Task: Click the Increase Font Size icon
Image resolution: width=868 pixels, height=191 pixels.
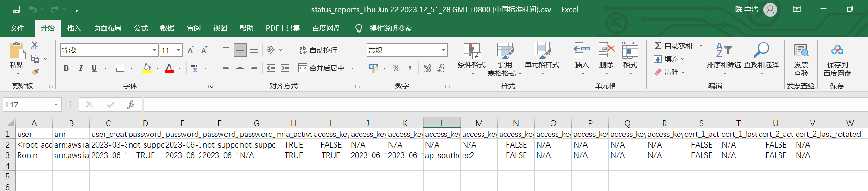Action: click(190, 50)
